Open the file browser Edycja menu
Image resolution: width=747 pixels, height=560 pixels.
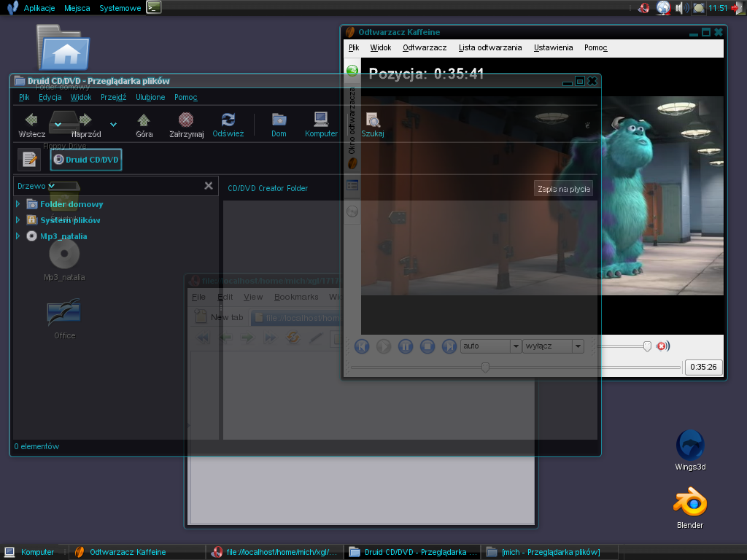(x=50, y=97)
